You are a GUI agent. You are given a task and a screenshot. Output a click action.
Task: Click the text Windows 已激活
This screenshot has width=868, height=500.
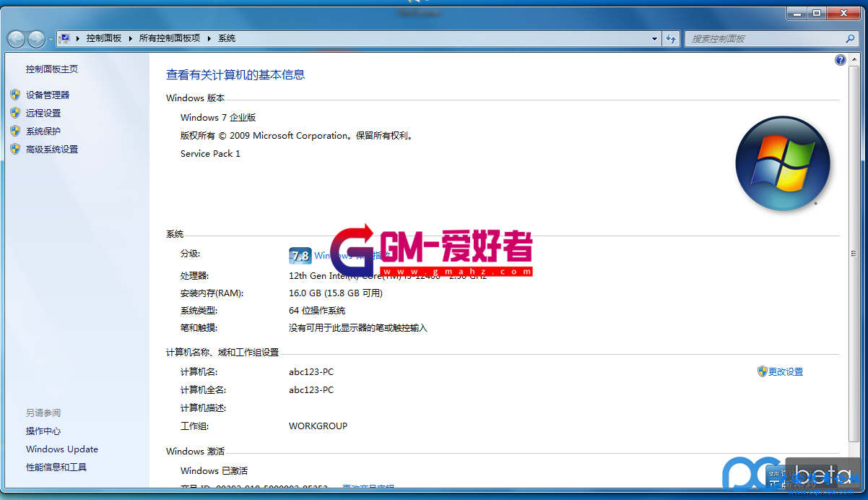214,470
